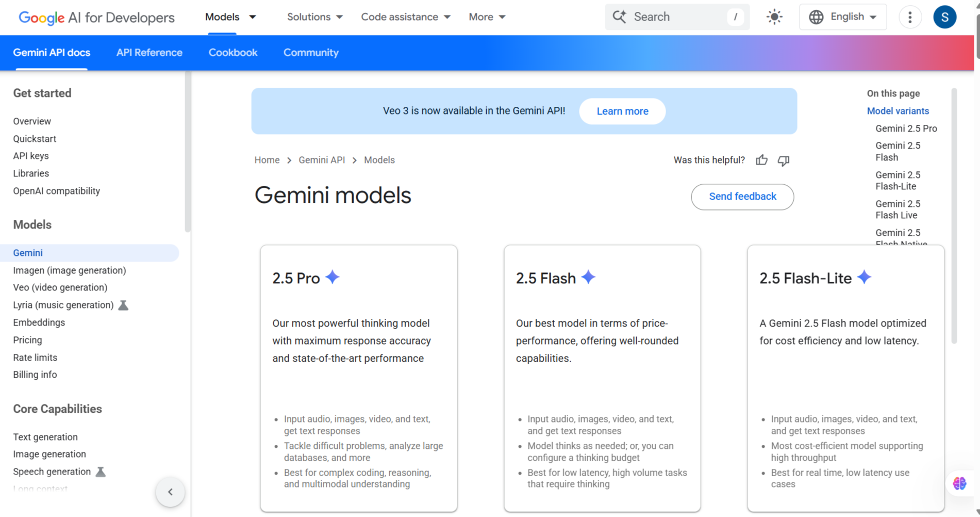The width and height of the screenshot is (980, 517).
Task: Collapse the left sidebar navigation panel
Action: click(170, 492)
